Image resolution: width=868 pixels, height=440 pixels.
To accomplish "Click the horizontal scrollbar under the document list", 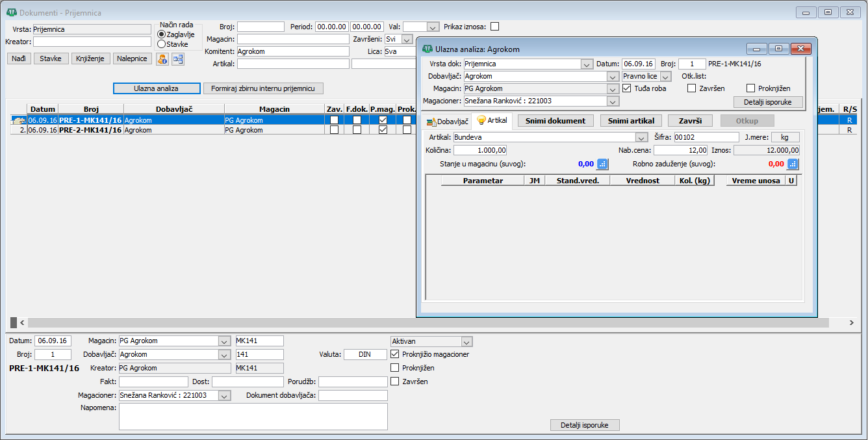I will coord(429,322).
